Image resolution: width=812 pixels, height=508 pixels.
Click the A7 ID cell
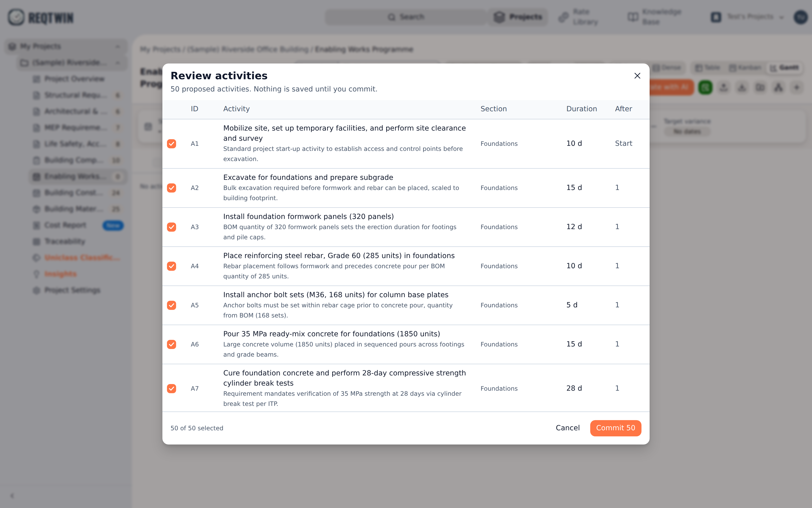pos(195,388)
